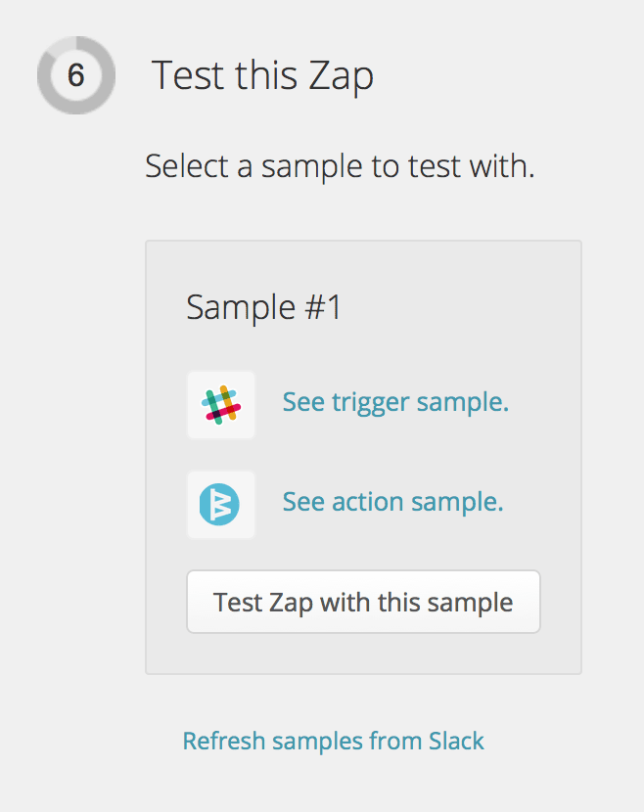Reload Slack samples via bottom link
The image size is (644, 812).
point(333,741)
